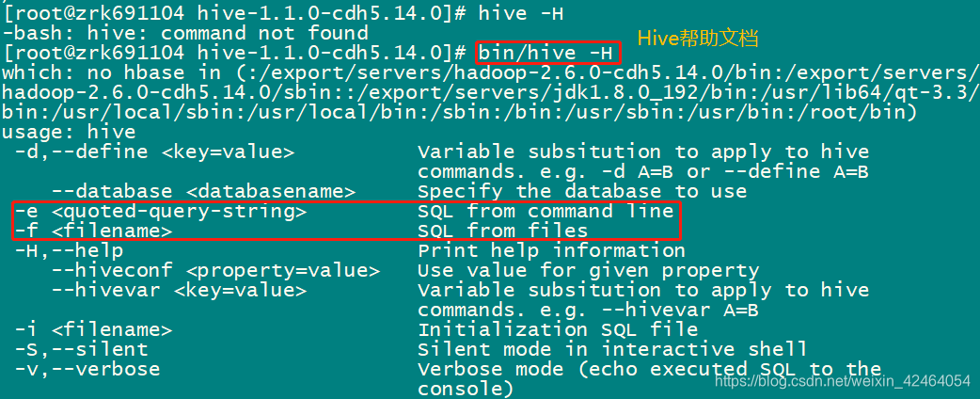Click the '--hivevar <key=value>' option
The image size is (980, 399).
179,291
